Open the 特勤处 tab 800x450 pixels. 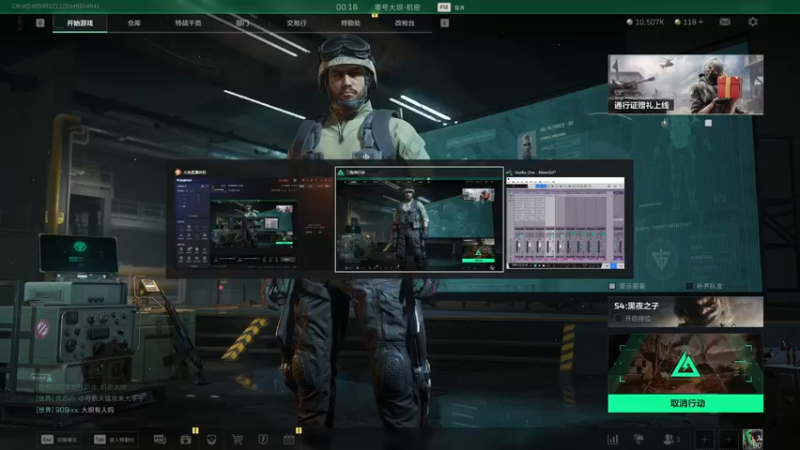point(351,23)
